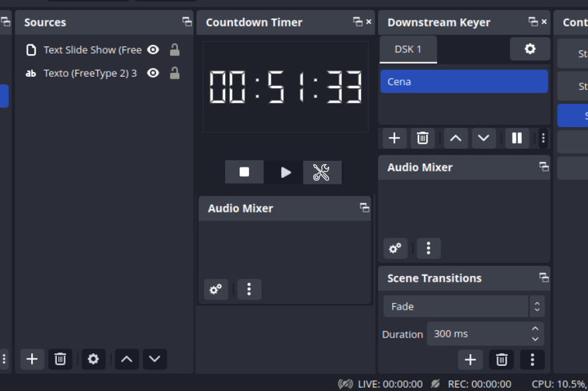The width and height of the screenshot is (588, 391).
Task: Undock the Countdown Timer panel
Action: tap(358, 22)
